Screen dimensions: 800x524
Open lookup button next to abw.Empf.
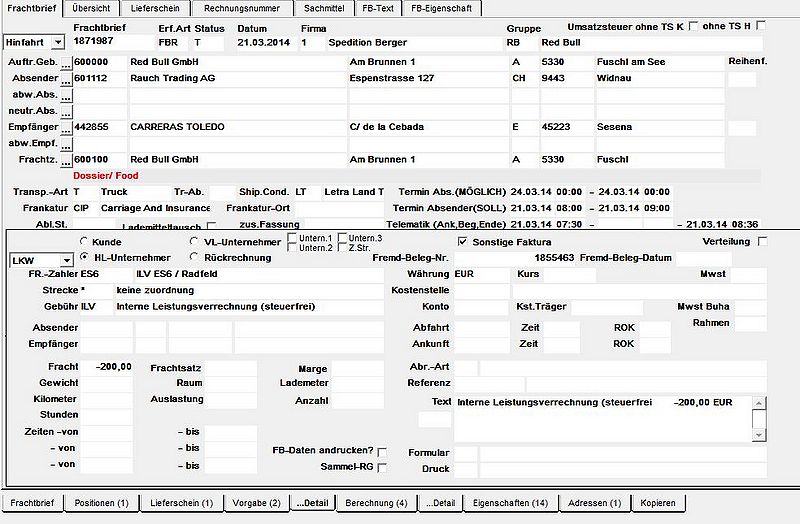click(x=66, y=144)
